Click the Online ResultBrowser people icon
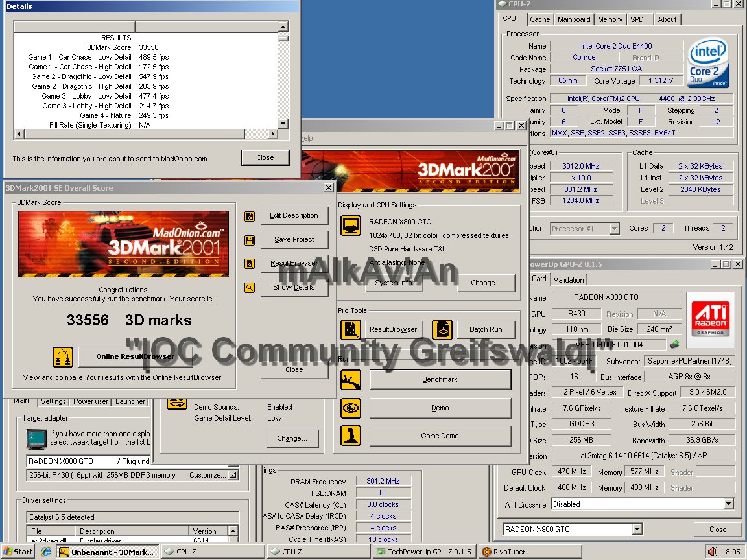Viewport: 747px width, 560px height. point(63,356)
